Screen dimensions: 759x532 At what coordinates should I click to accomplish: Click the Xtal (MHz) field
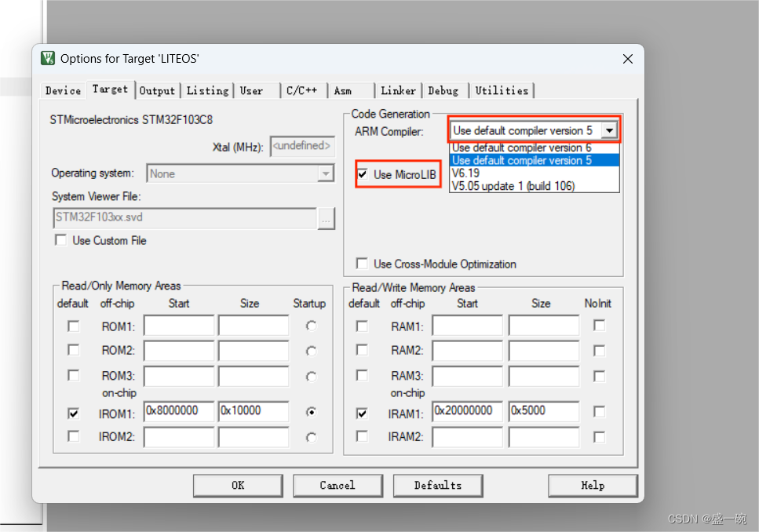(x=302, y=146)
